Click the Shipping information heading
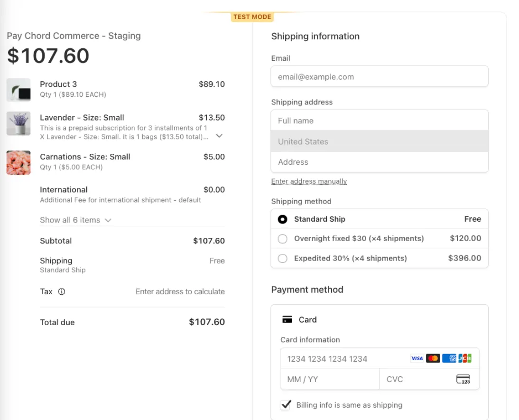This screenshot has height=420, width=519. tap(315, 36)
